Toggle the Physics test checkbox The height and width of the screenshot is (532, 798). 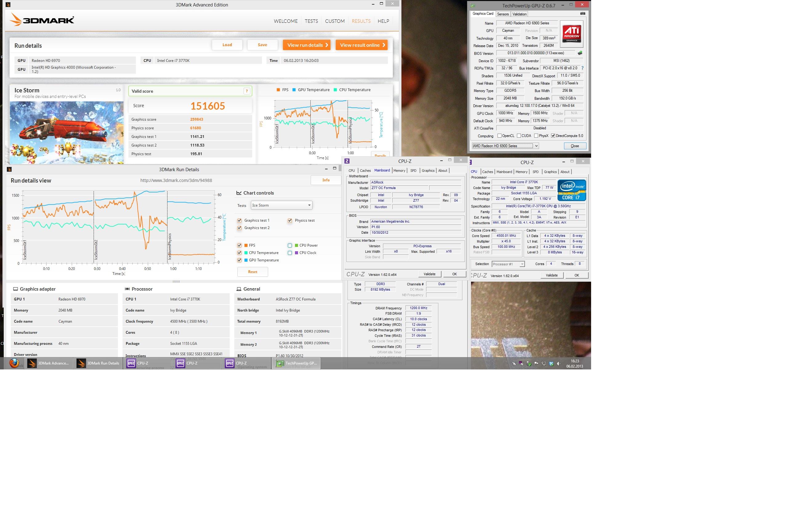click(290, 220)
